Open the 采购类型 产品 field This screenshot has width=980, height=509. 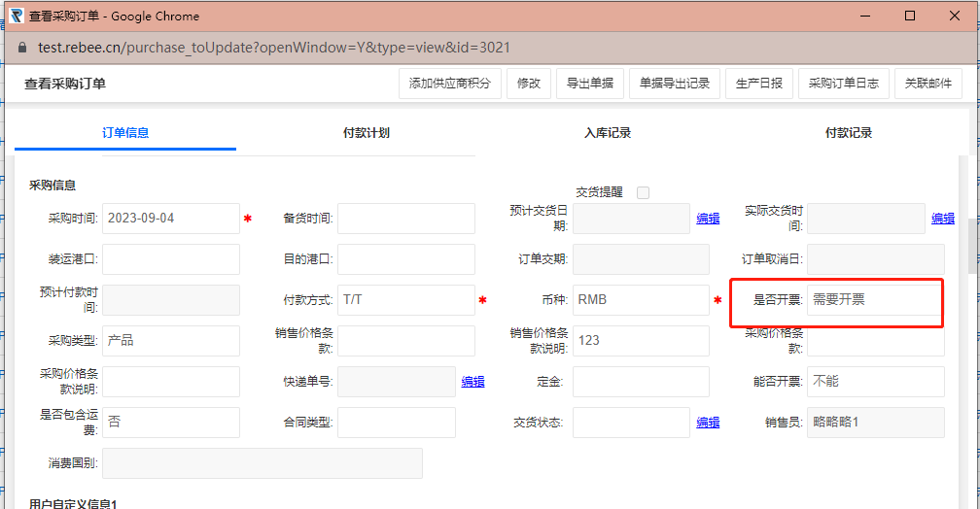pos(171,341)
